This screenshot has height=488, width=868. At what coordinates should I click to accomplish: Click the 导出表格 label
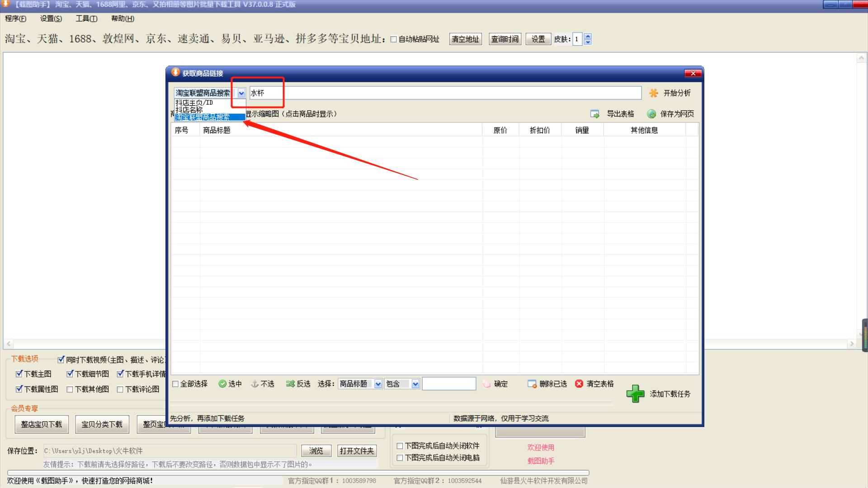620,114
